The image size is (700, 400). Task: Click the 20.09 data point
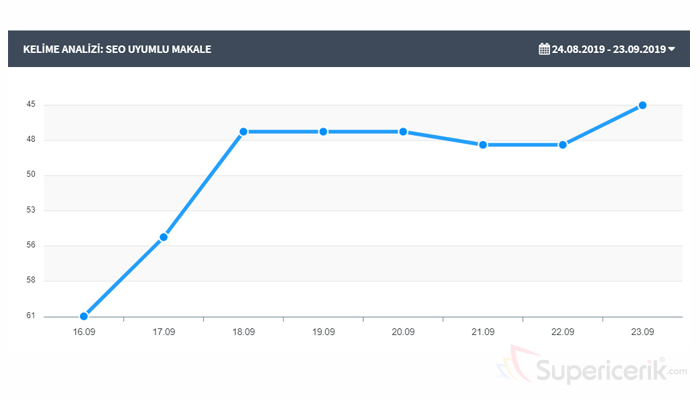(x=403, y=132)
